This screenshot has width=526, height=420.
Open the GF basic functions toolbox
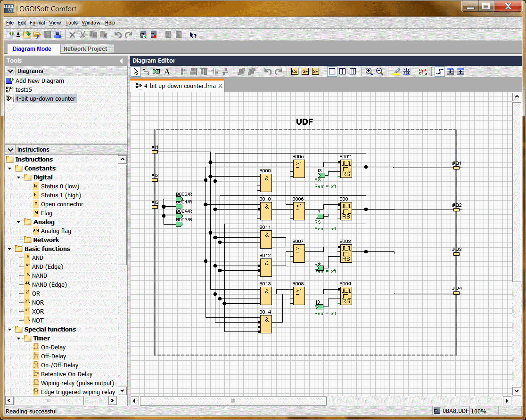coord(305,72)
